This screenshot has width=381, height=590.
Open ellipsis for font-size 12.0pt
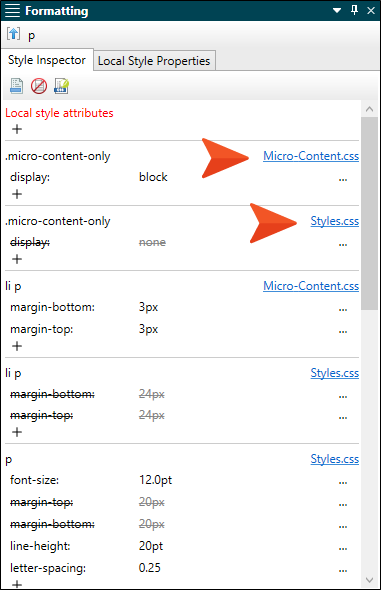point(343,483)
